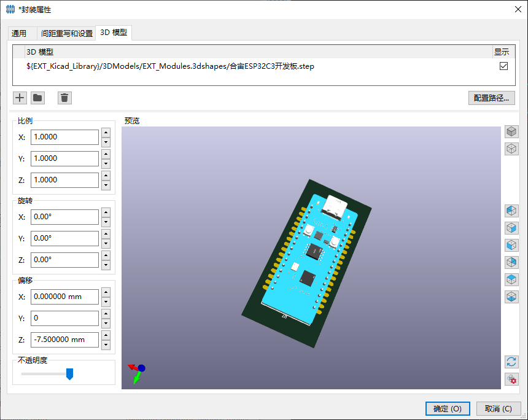Click the 偏移 Y input field
Screen dimensions: 528x420
point(64,318)
